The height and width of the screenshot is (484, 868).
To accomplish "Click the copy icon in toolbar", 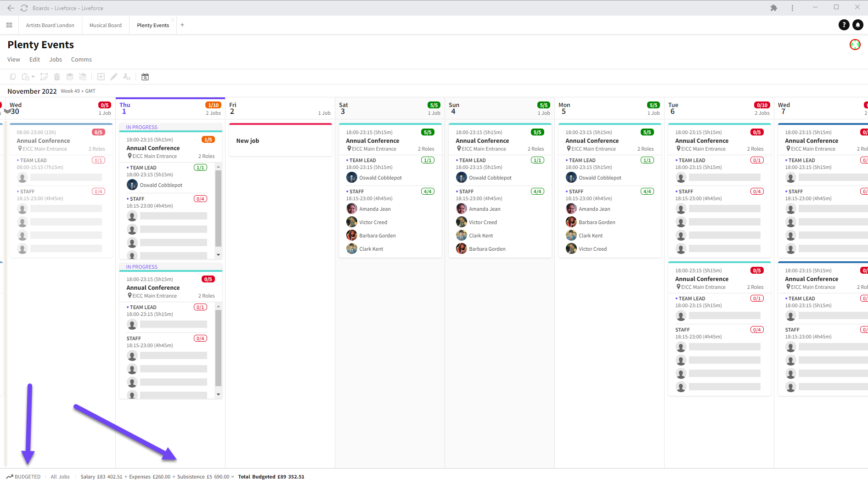I will [13, 77].
